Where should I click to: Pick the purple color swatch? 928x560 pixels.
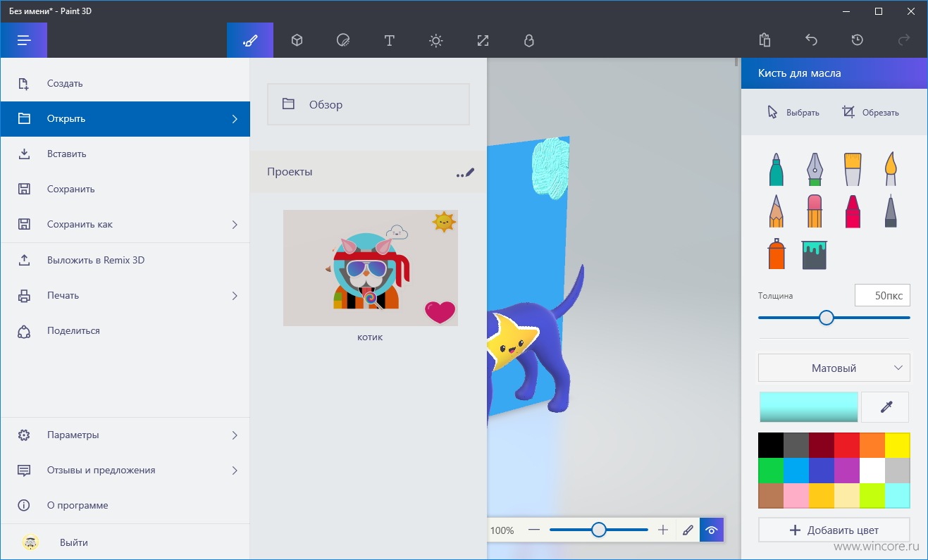pyautogui.click(x=847, y=471)
